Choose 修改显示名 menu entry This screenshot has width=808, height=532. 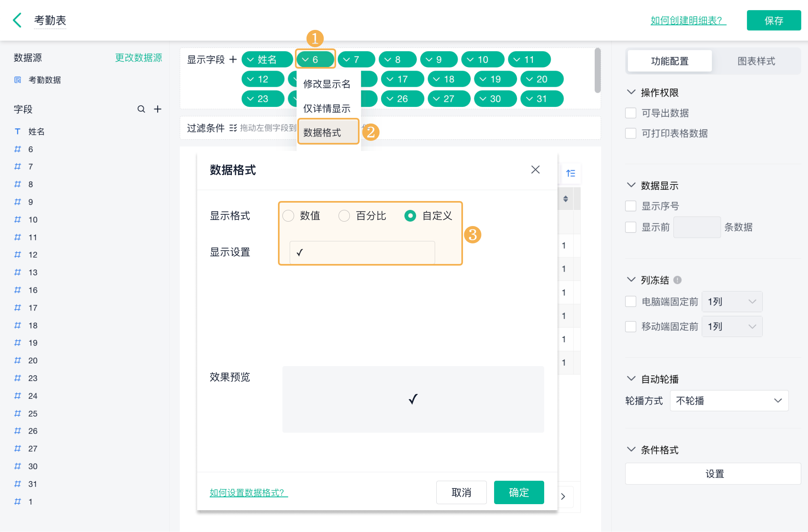(x=327, y=84)
